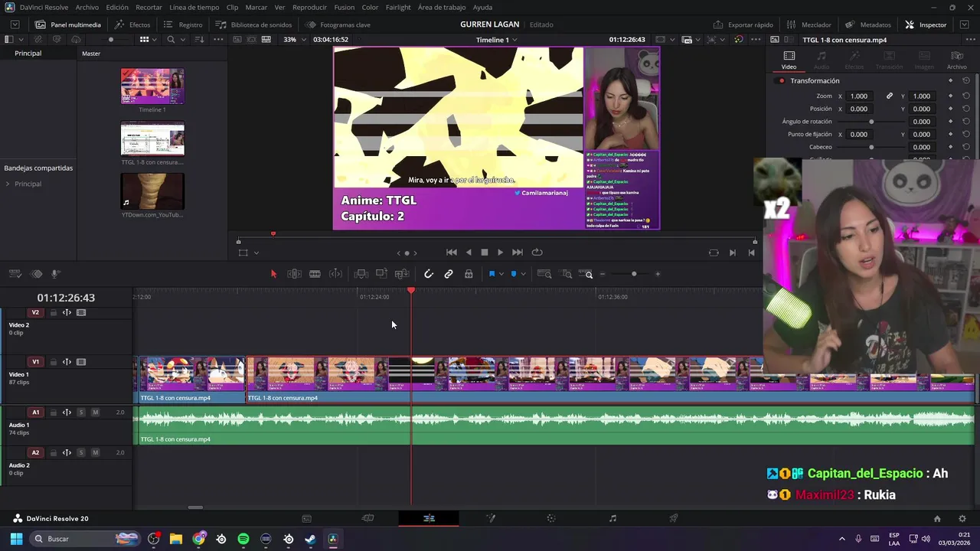Click the overwrite clip tool icon
Viewport: 980px width, 551px height.
tap(381, 274)
